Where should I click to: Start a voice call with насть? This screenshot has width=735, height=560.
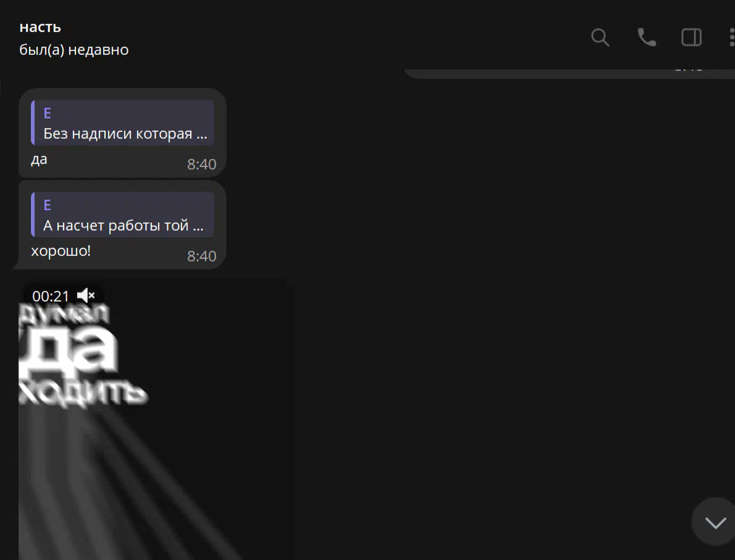click(x=646, y=38)
